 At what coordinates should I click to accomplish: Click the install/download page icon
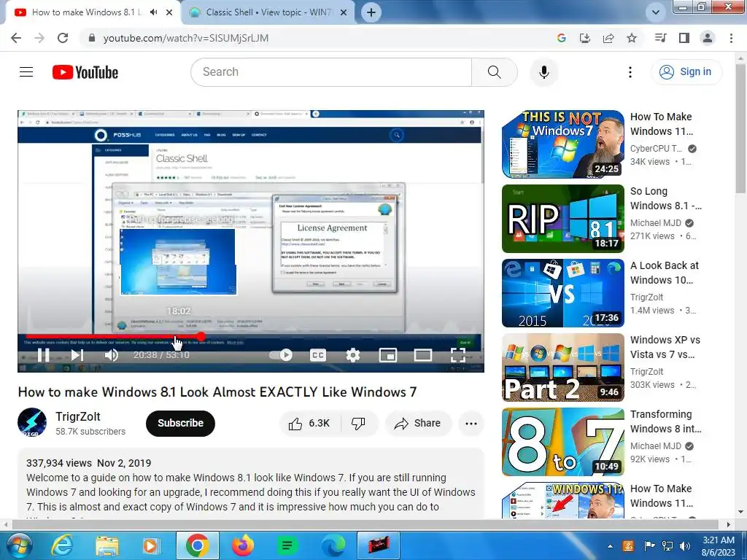click(584, 38)
